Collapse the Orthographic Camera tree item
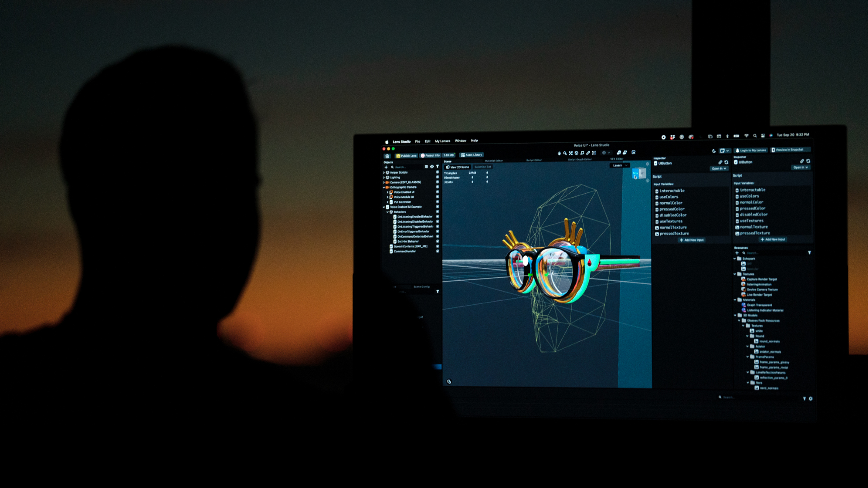Image resolution: width=868 pixels, height=488 pixels. coord(384,187)
